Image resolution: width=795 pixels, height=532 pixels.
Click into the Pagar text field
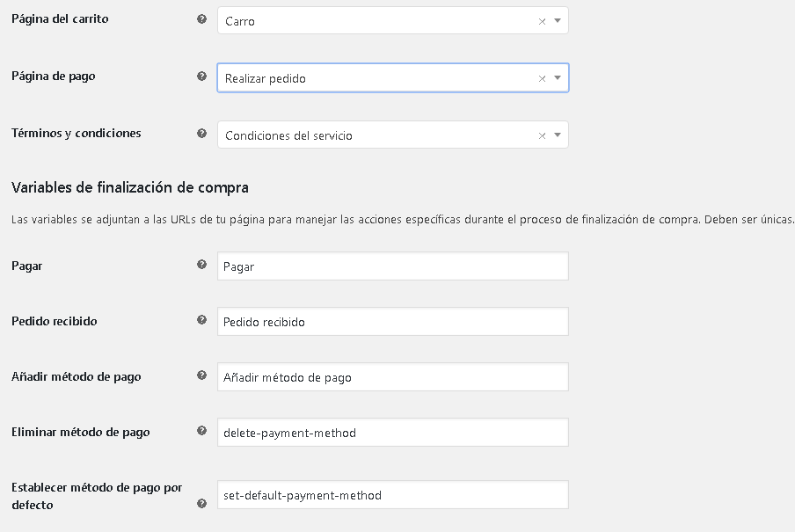coord(393,266)
